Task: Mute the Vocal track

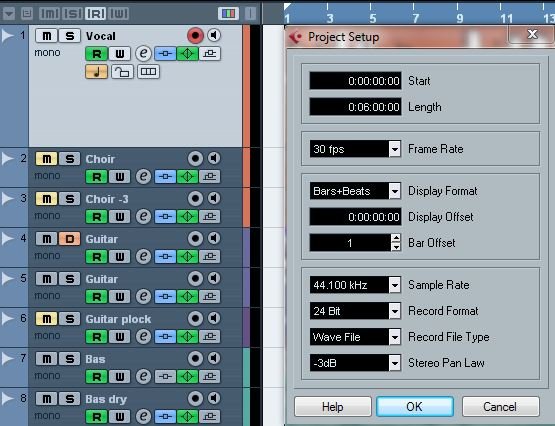Action: [47, 36]
